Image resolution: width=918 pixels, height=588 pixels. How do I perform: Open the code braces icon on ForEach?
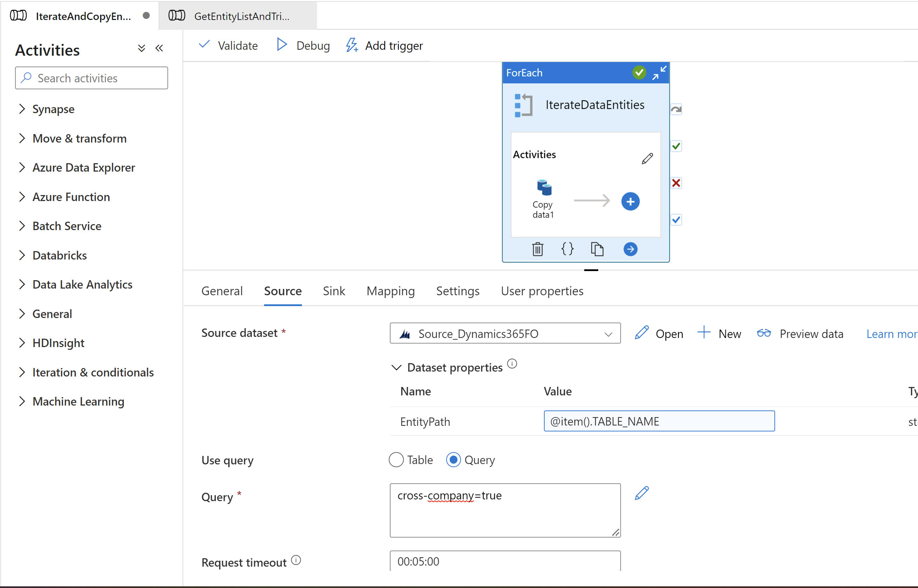click(x=567, y=249)
